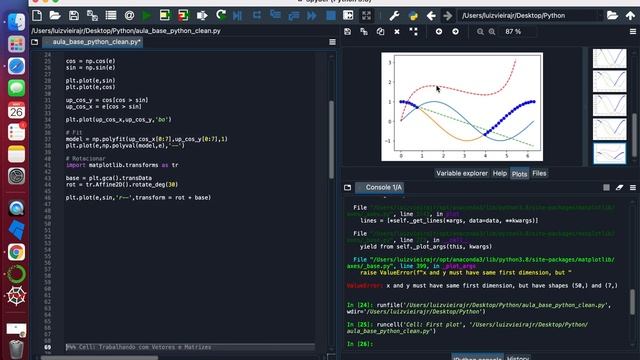The width and height of the screenshot is (640, 360).
Task: Select the fourth plot thumbnail
Action: point(609,129)
